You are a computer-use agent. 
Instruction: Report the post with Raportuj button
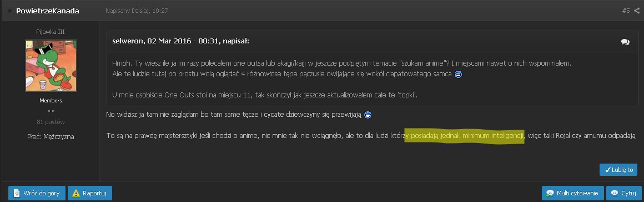coord(90,193)
